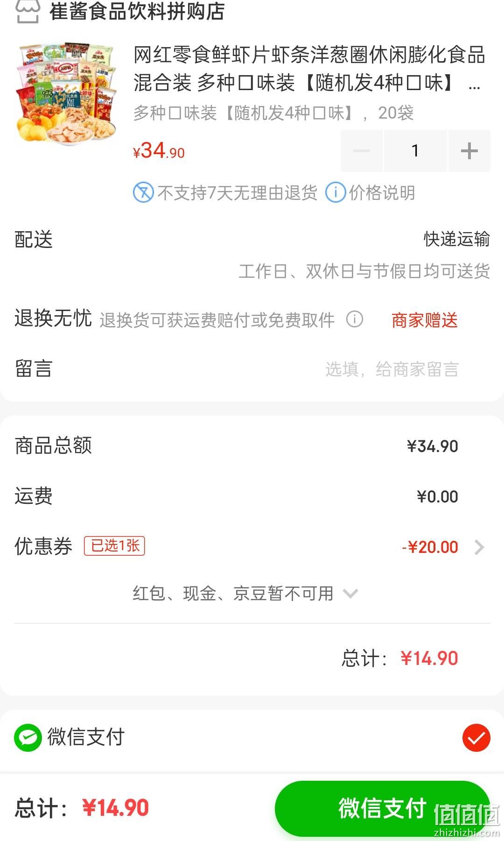
Task: Increase quantity with the plus button
Action: point(469,151)
